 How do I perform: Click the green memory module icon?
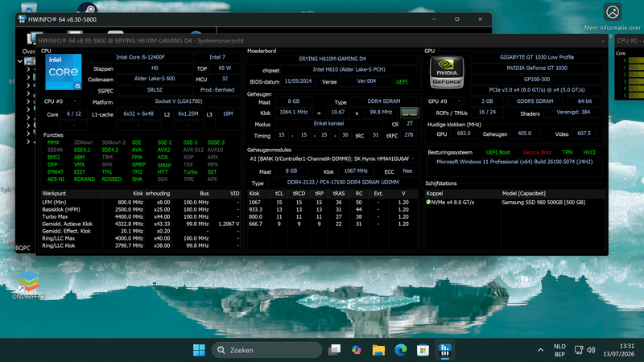[409, 113]
